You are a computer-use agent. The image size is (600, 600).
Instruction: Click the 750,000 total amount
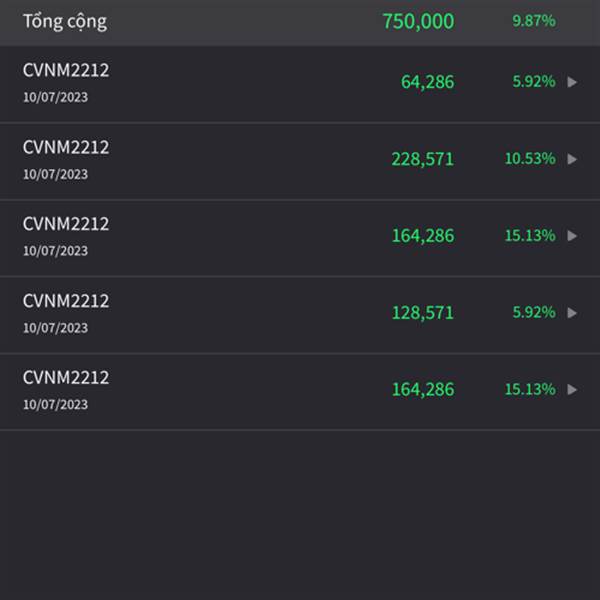418,21
